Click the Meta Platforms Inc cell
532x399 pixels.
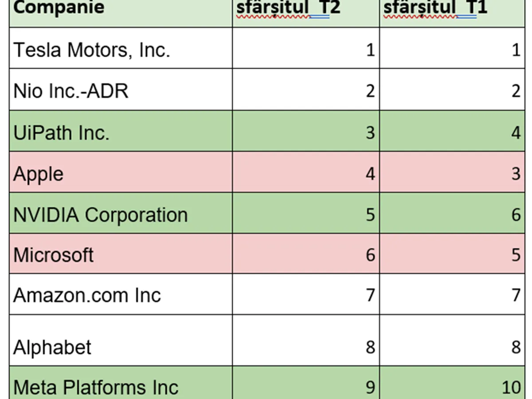click(121, 383)
